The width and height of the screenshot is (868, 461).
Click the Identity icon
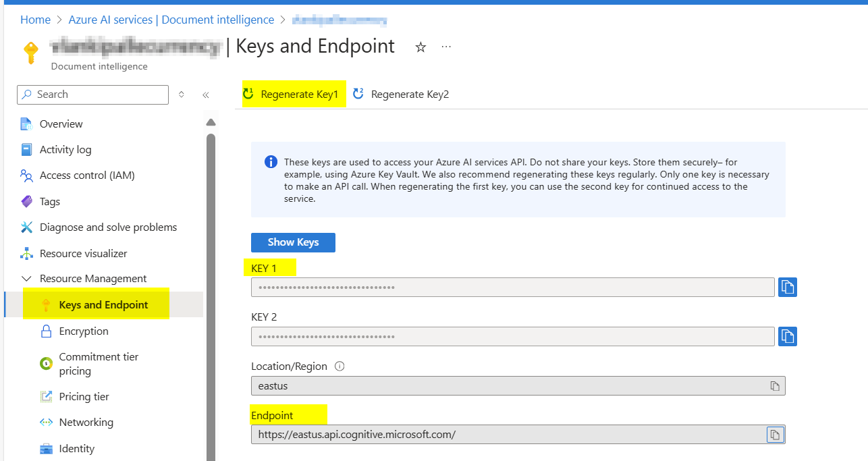[x=46, y=449]
